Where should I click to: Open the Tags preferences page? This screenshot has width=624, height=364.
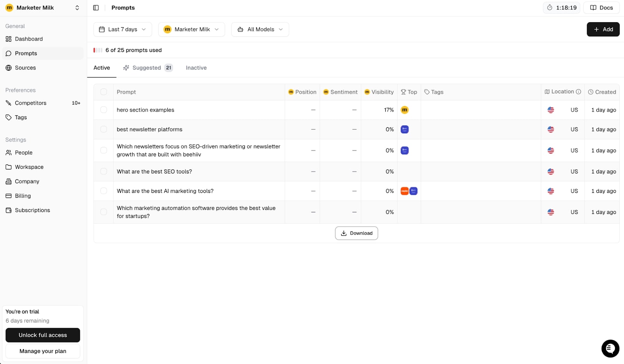pyautogui.click(x=20, y=117)
